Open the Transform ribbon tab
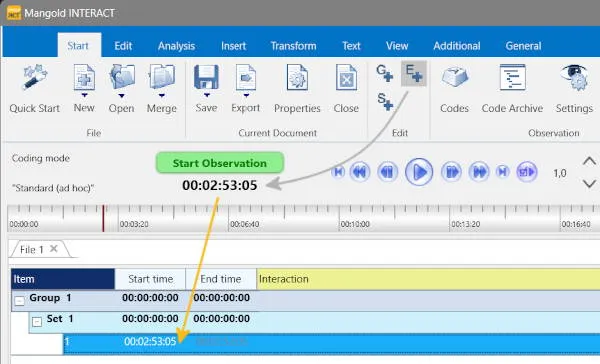600x364 pixels. click(x=293, y=46)
